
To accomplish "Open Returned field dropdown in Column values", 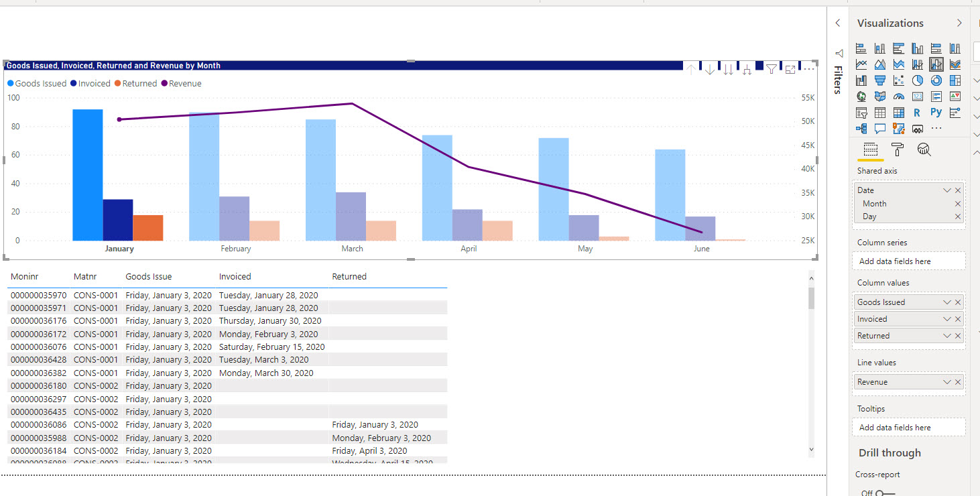I will (947, 336).
